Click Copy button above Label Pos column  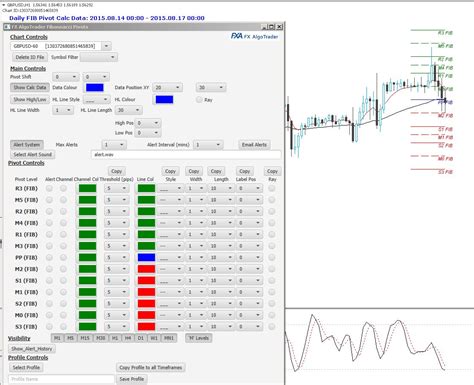coord(244,171)
